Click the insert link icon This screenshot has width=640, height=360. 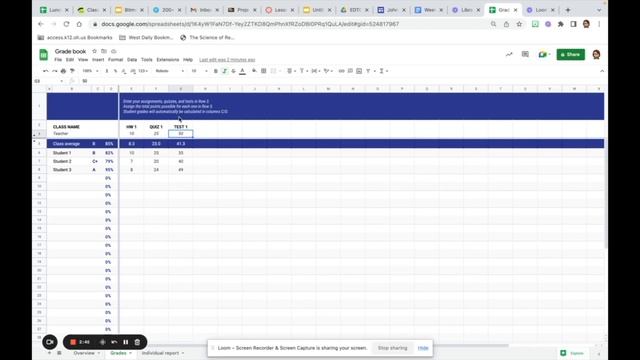(342, 71)
